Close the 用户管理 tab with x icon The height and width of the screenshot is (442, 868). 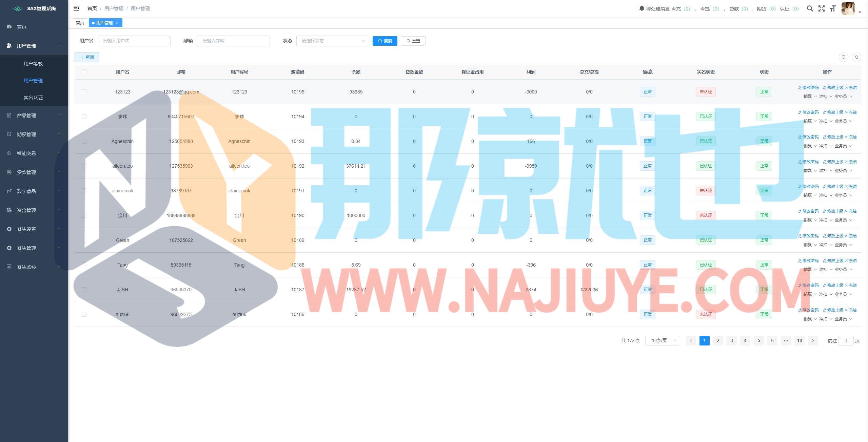(117, 23)
